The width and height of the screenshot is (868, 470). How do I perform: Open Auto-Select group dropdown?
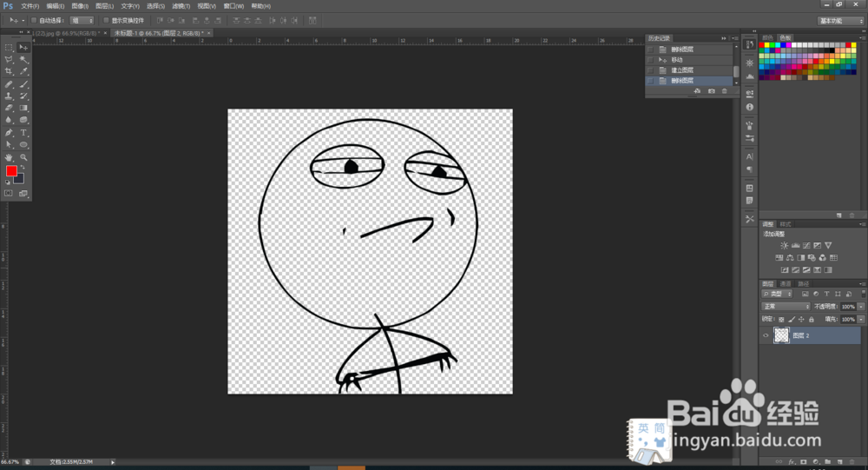point(82,21)
